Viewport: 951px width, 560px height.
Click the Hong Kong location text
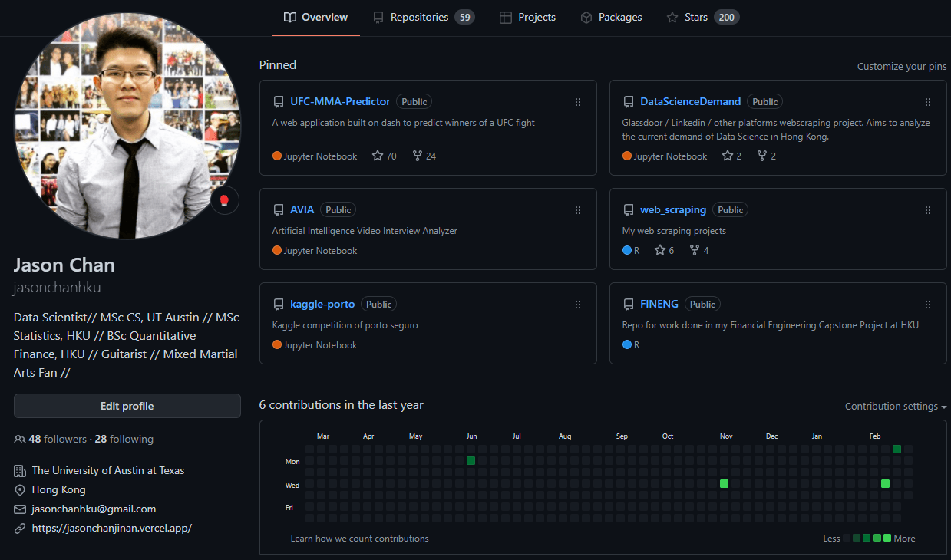click(58, 489)
